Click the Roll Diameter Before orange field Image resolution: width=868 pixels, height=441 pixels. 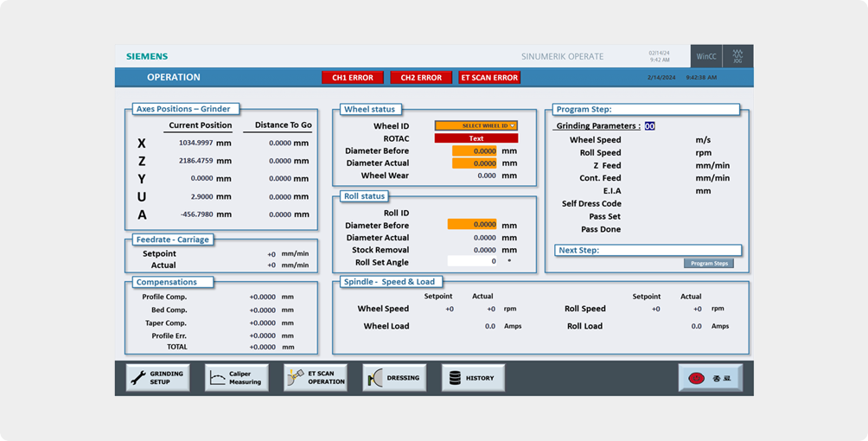[472, 225]
